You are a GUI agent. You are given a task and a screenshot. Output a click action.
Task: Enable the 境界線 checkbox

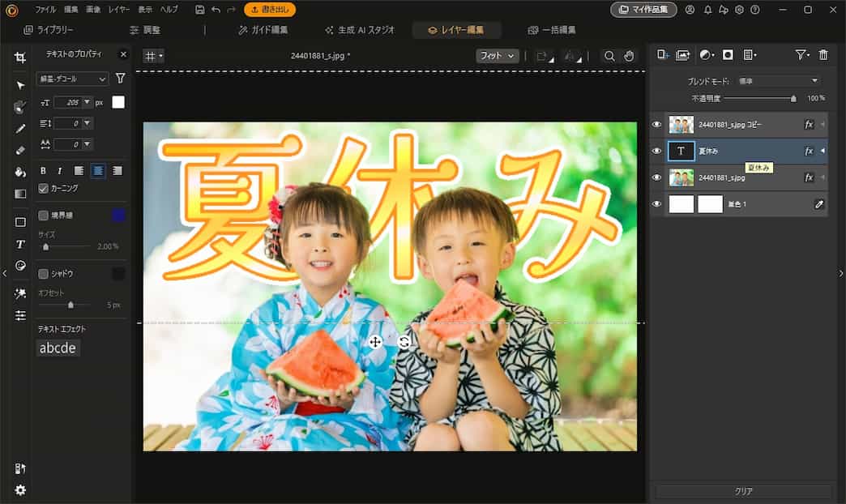tap(43, 215)
